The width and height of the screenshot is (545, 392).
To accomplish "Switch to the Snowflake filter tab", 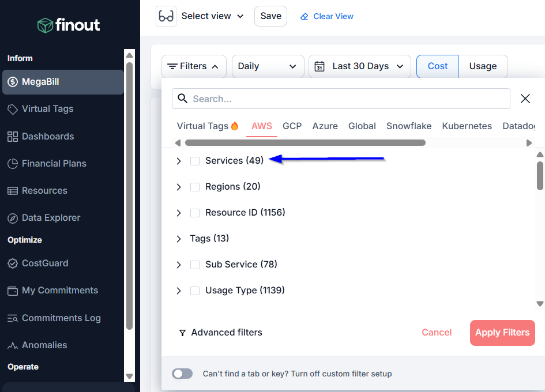I will click(409, 126).
